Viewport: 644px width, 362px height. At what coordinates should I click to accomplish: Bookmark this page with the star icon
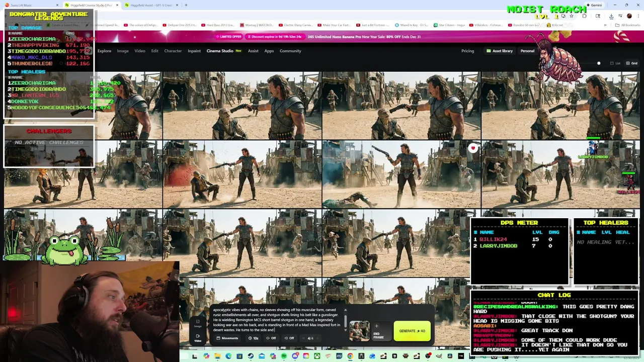[x=572, y=16]
